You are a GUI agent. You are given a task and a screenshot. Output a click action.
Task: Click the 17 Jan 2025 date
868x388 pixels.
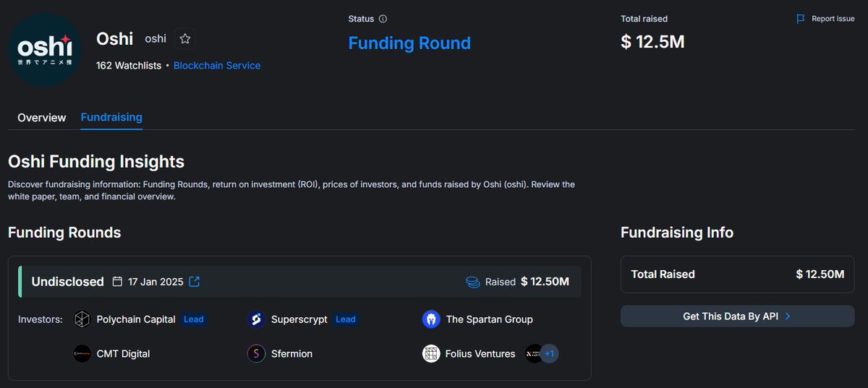pos(156,282)
